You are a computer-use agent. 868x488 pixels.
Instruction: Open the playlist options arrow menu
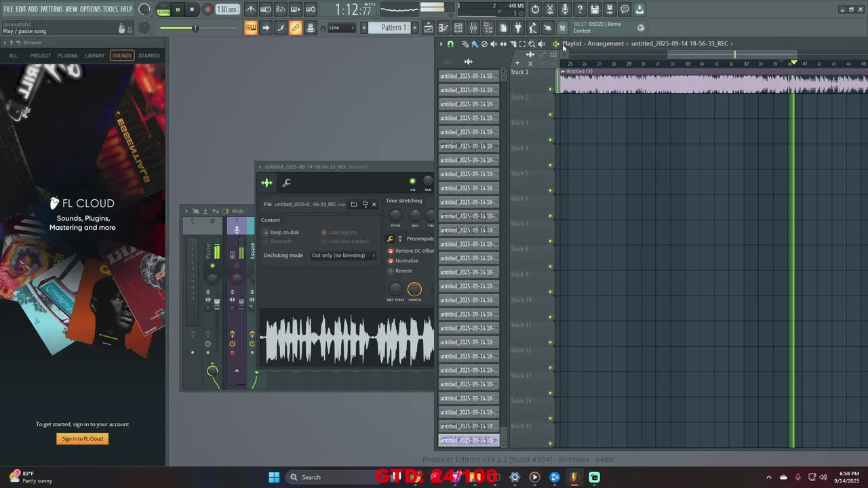(441, 44)
